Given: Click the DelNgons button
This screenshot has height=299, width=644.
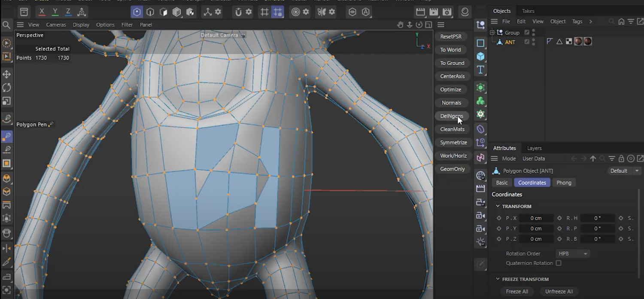Looking at the screenshot, I should (x=452, y=116).
